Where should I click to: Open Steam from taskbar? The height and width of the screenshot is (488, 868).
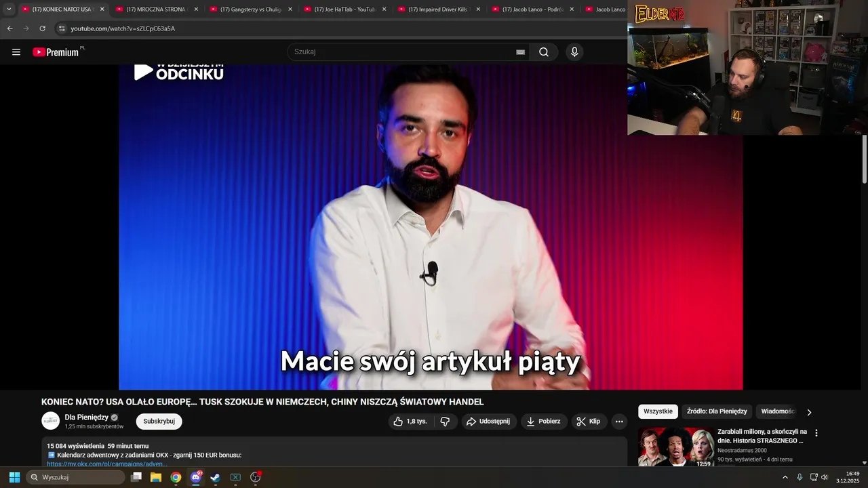pyautogui.click(x=216, y=477)
